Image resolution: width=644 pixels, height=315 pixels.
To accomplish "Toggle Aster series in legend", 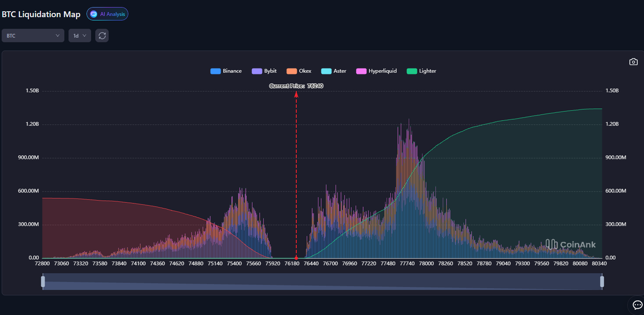I will (334, 71).
